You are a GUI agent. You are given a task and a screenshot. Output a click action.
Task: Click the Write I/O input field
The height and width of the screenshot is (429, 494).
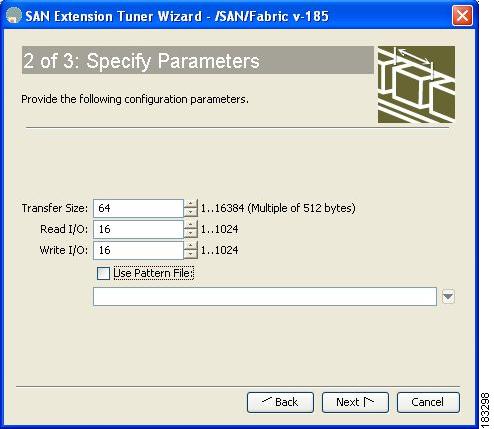pos(138,250)
